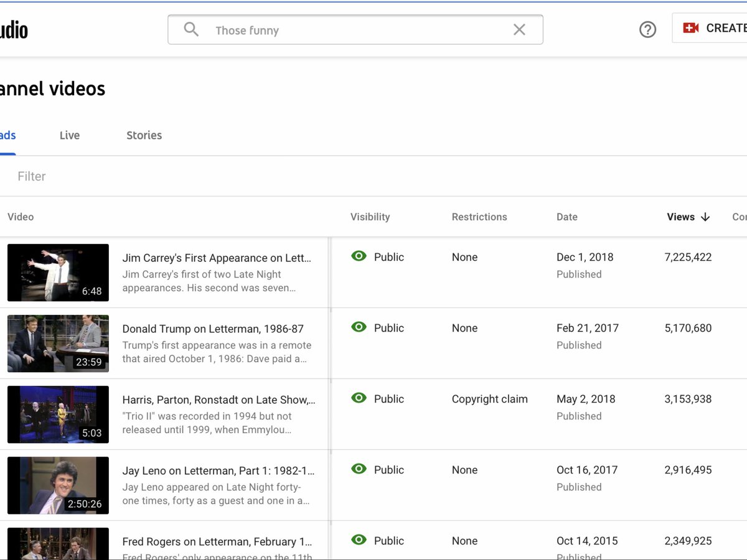Focus the 'Those funny' search field
The height and width of the screenshot is (560, 747).
click(355, 30)
